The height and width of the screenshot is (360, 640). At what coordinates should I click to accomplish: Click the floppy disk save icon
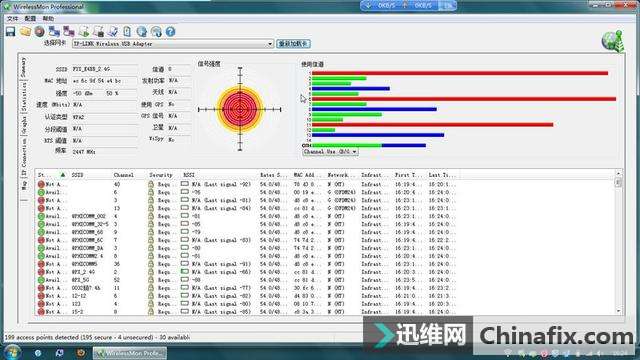click(x=11, y=31)
